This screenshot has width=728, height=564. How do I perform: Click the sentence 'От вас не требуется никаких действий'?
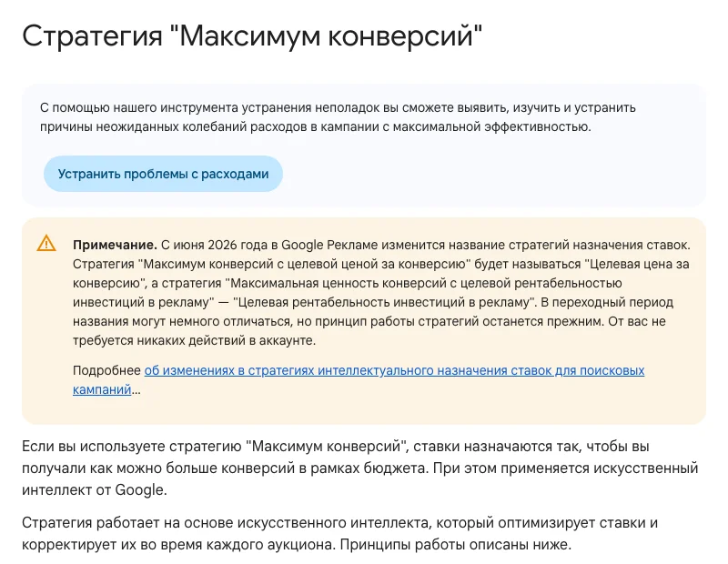pos(369,331)
